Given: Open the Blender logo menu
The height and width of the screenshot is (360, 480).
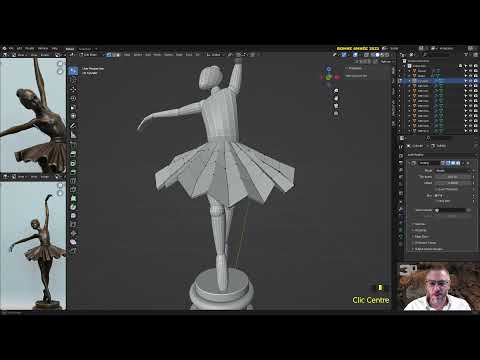Looking at the screenshot, I should click(4, 48).
